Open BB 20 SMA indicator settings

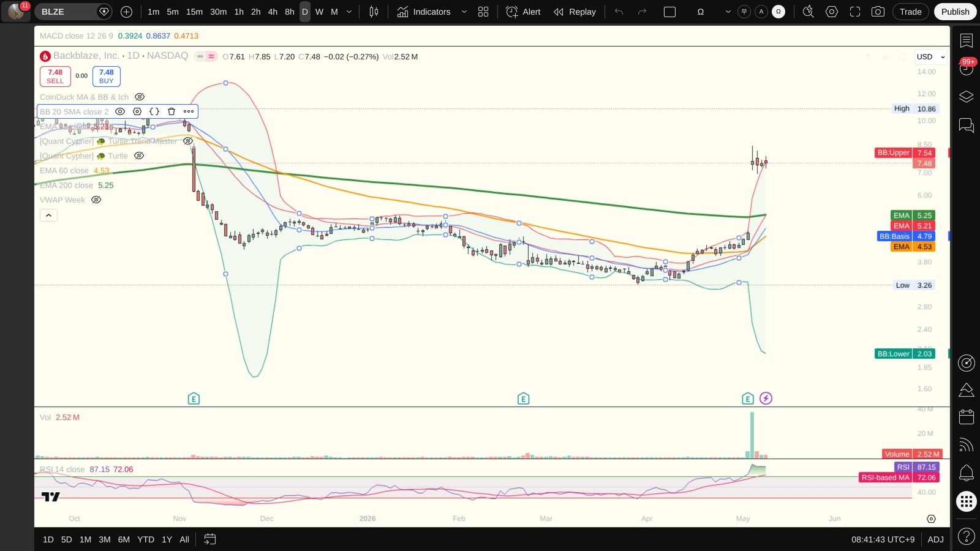pos(137,111)
